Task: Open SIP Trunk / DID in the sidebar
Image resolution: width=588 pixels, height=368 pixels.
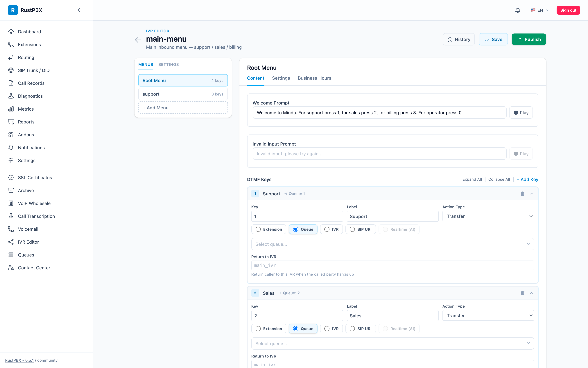Action: (x=46, y=70)
